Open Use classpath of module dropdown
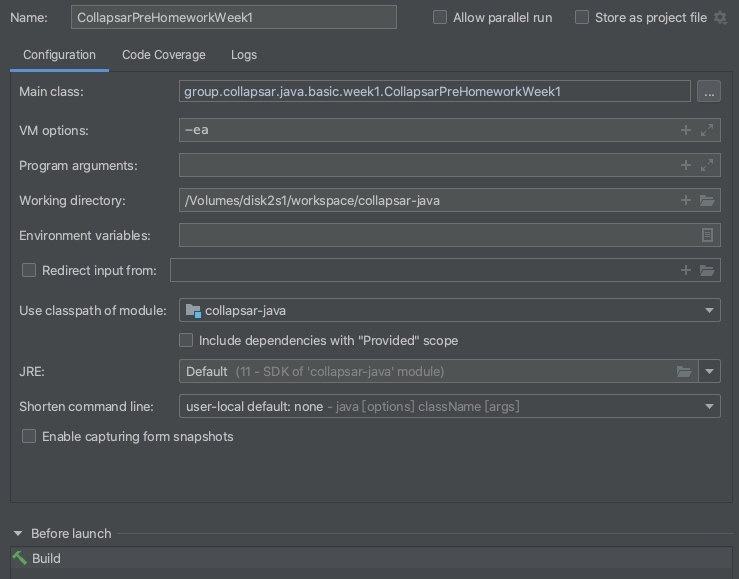739x579 pixels. [710, 310]
